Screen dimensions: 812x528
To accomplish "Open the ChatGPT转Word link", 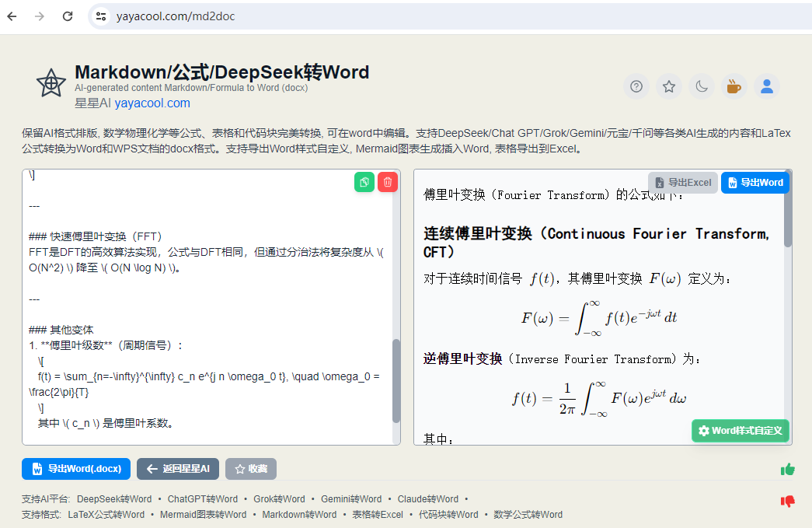I will [x=203, y=499].
